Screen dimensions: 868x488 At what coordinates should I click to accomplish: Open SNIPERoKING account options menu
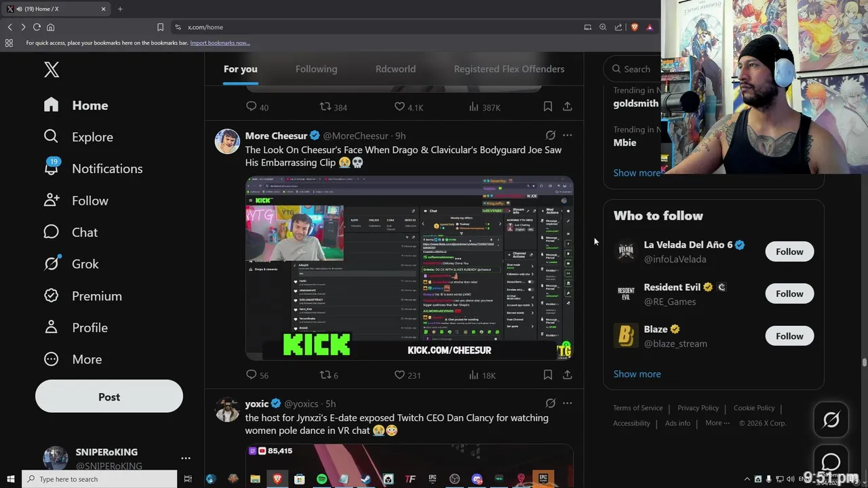tap(186, 458)
